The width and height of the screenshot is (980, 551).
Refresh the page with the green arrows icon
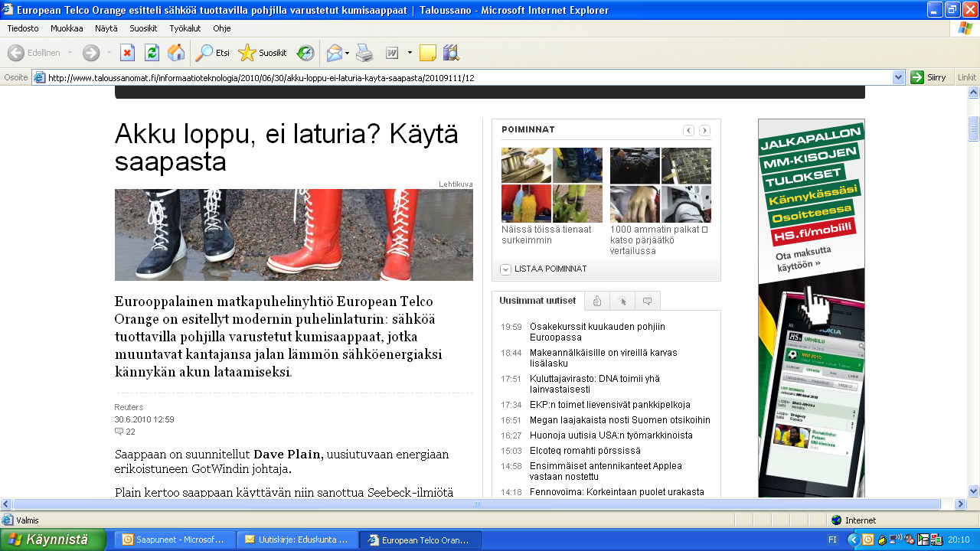click(x=152, y=53)
